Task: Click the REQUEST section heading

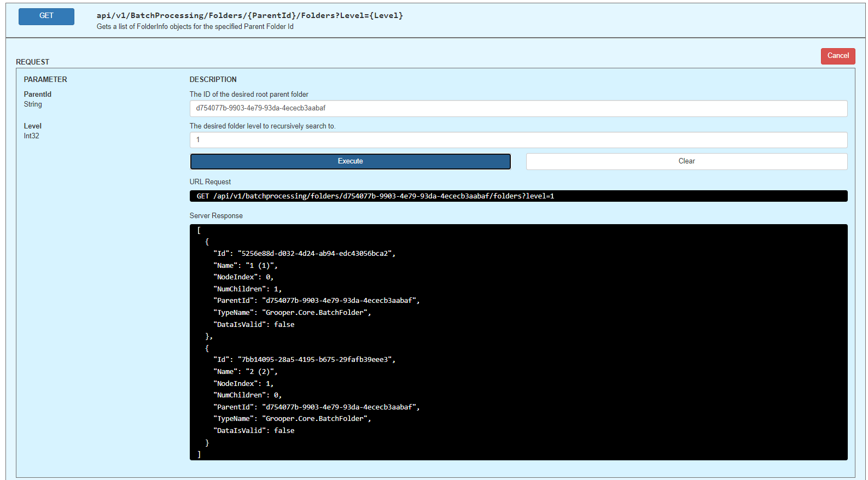Action: click(x=33, y=62)
